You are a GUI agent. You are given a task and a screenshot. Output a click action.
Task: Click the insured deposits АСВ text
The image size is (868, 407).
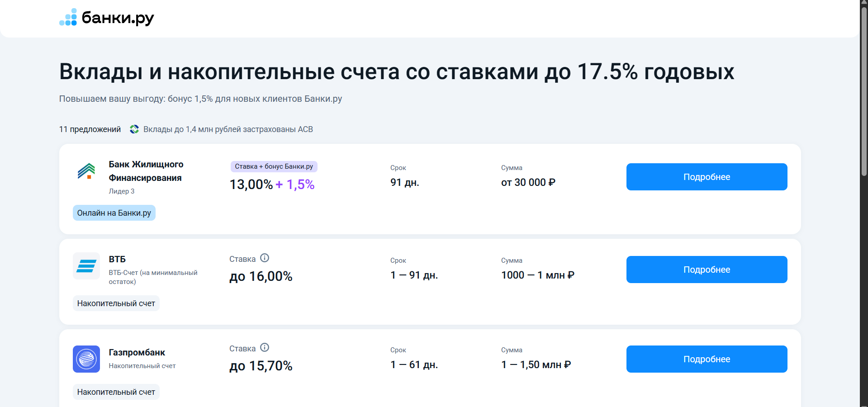pos(228,129)
